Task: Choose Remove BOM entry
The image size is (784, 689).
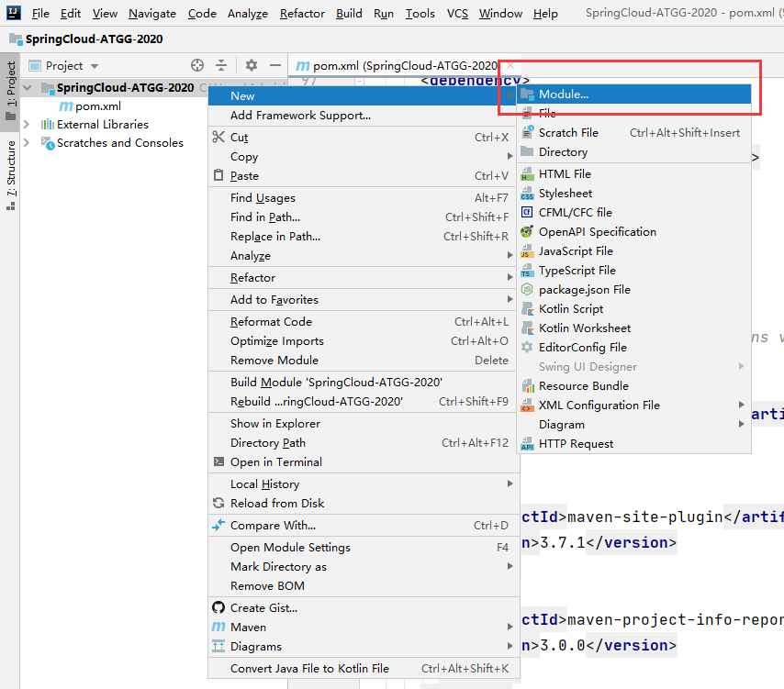Action: pos(364,586)
